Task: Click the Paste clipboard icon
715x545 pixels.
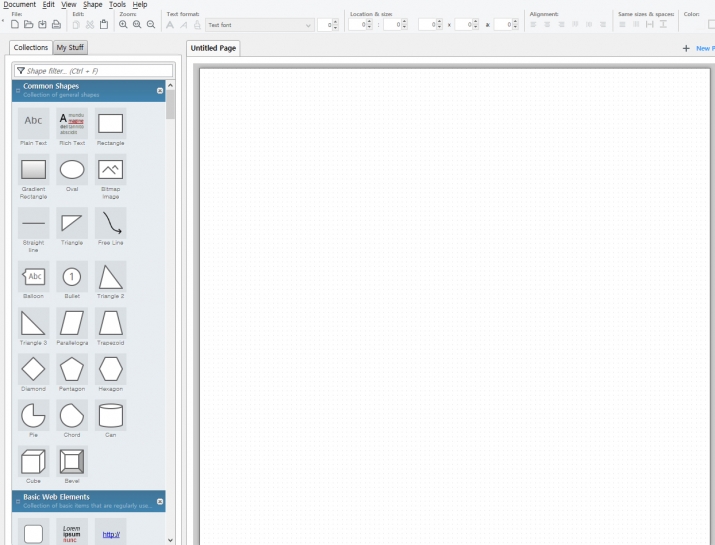Action: pos(104,25)
